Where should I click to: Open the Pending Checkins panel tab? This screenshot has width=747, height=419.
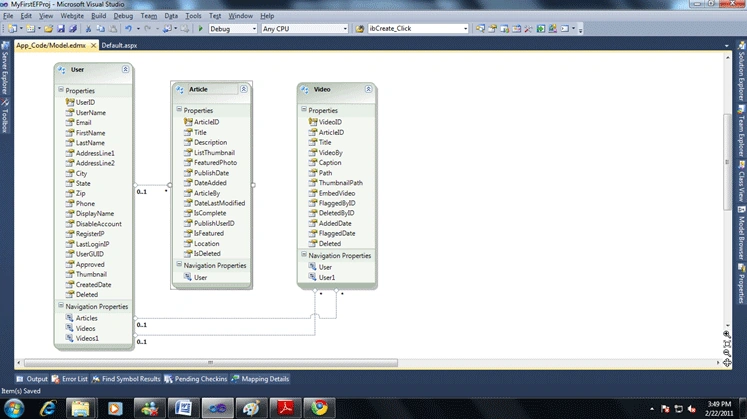(x=196, y=379)
